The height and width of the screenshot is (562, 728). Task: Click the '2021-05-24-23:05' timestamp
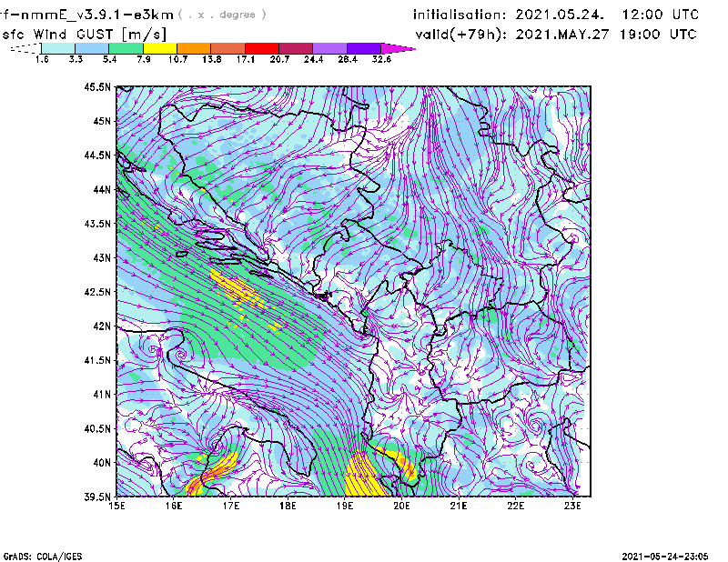(x=665, y=557)
